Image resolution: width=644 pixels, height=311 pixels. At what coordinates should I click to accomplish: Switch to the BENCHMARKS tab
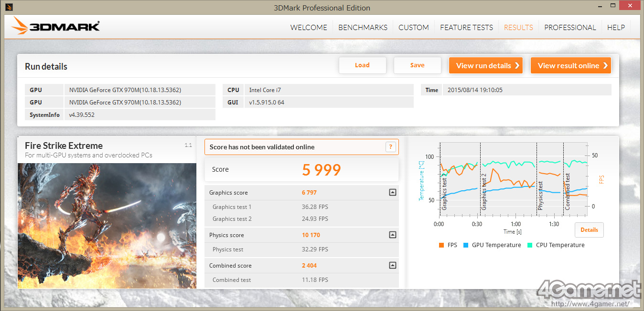pos(363,28)
